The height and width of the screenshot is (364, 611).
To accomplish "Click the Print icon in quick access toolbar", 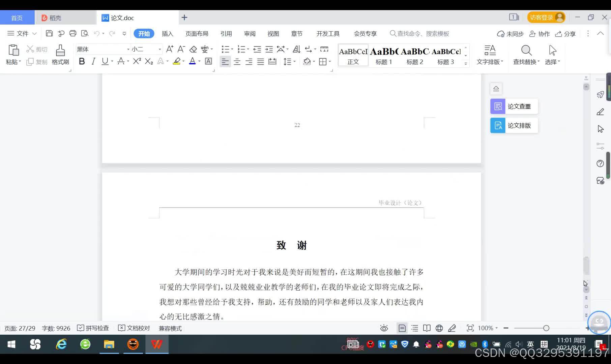I will point(73,33).
